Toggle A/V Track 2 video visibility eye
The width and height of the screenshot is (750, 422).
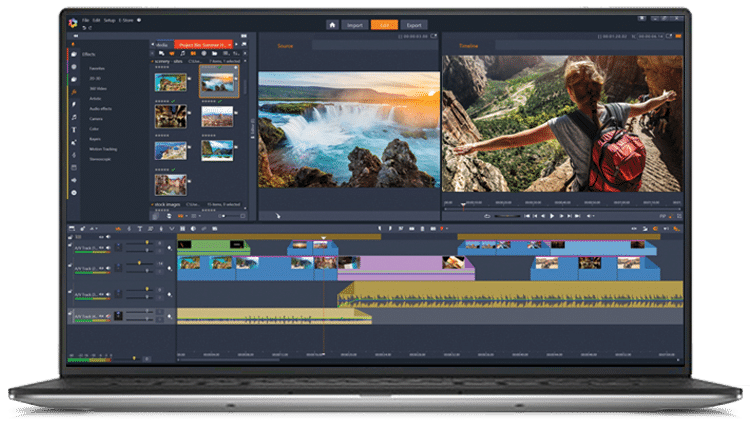click(x=101, y=268)
